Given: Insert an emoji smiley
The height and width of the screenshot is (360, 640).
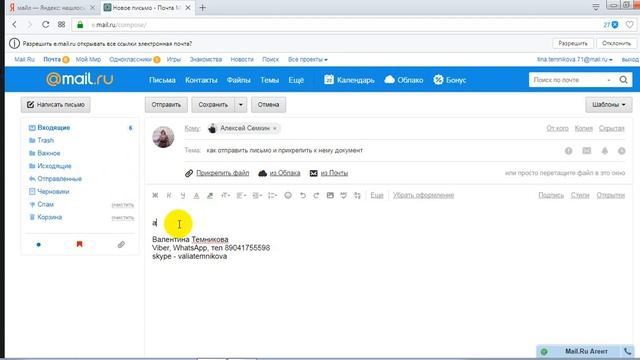Looking at the screenshot, I should pyautogui.click(x=288, y=196).
